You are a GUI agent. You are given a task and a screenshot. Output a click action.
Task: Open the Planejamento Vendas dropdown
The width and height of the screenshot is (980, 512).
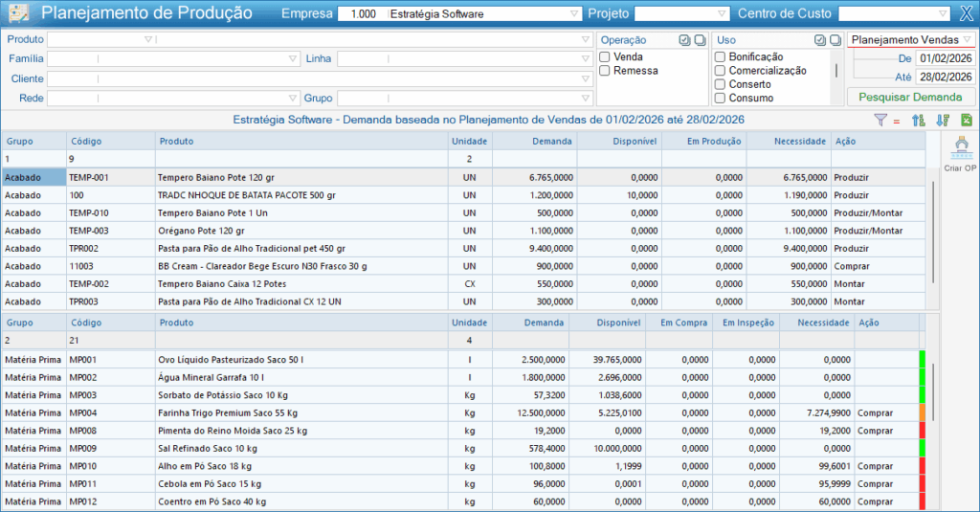(x=967, y=40)
